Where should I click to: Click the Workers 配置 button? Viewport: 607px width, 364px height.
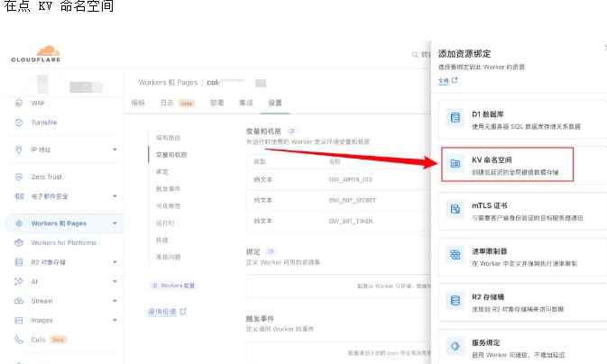point(173,286)
